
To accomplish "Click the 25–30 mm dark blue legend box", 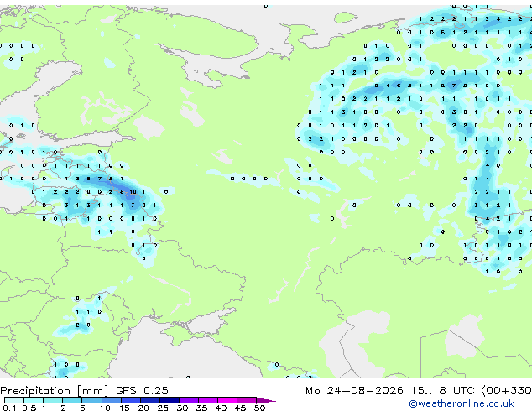I will (170, 400).
